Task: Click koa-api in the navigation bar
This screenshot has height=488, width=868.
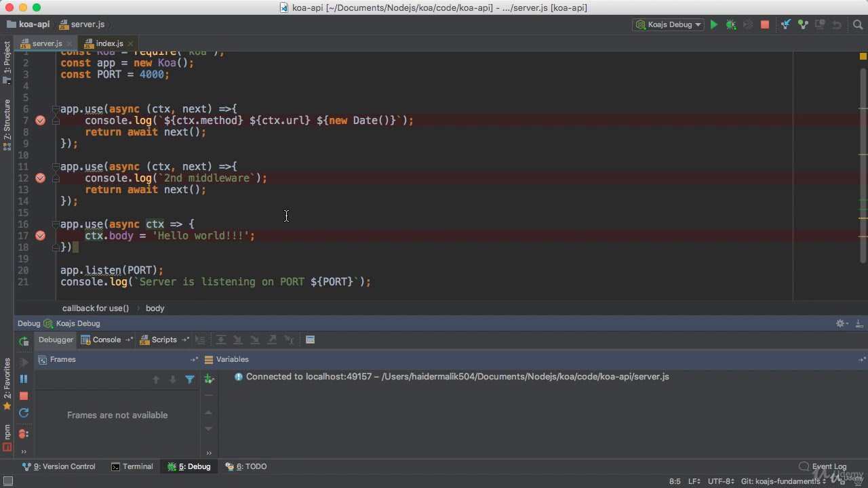Action: click(28, 24)
